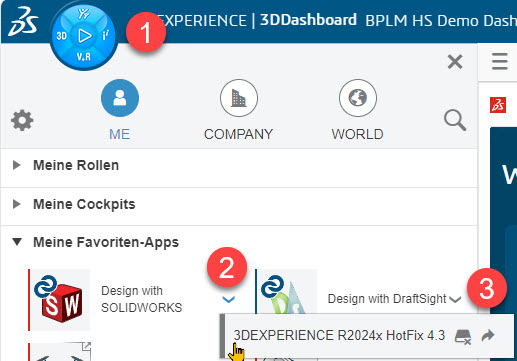Select 3DEXPERIENCE R2024x HotFix 4.3 entry
Viewport: 517px width, 361px height.
[x=339, y=335]
